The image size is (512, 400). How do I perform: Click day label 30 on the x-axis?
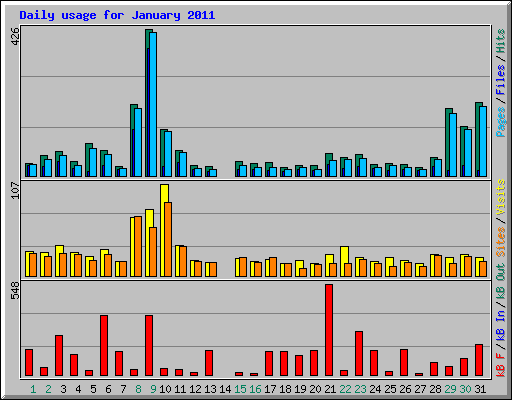(x=465, y=389)
